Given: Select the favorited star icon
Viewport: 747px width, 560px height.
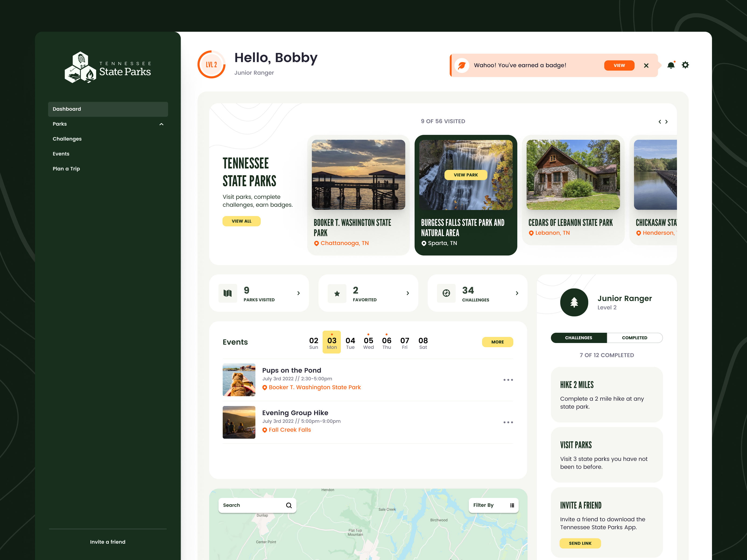Looking at the screenshot, I should pos(337,293).
